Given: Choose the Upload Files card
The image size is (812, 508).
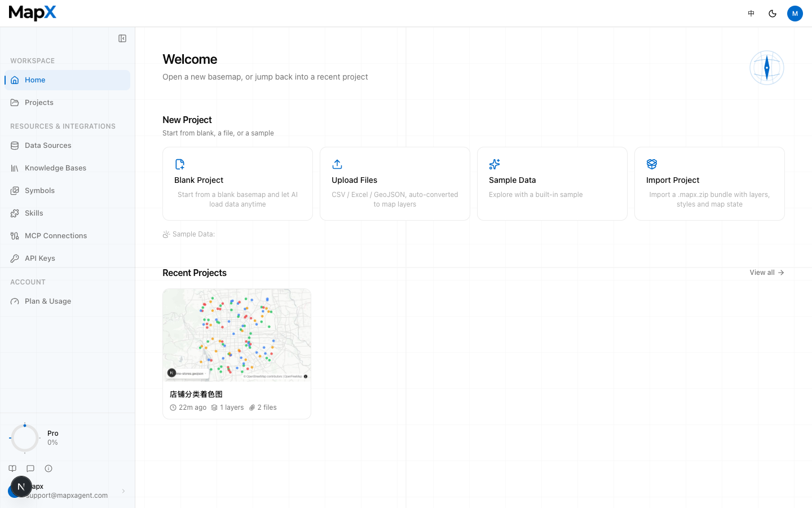Looking at the screenshot, I should tap(395, 183).
